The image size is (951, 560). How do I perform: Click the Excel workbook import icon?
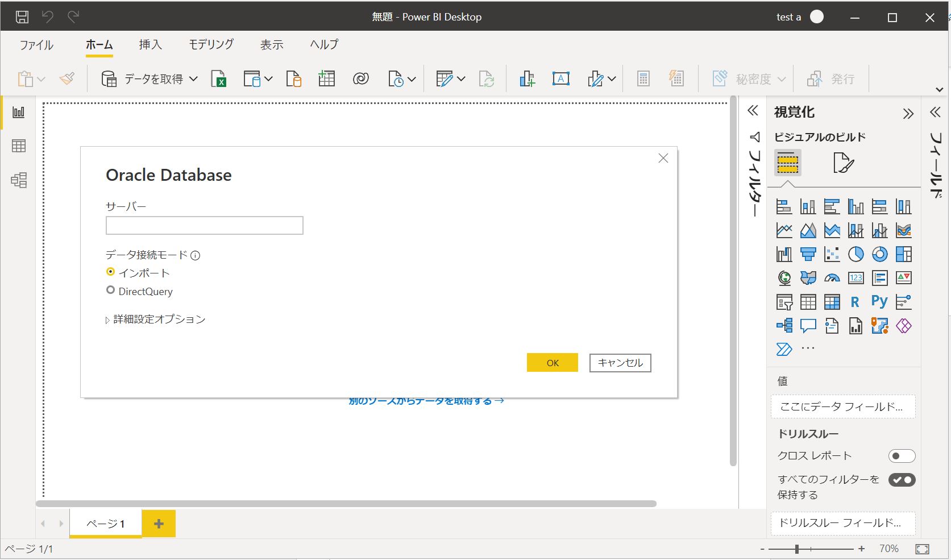pos(218,79)
